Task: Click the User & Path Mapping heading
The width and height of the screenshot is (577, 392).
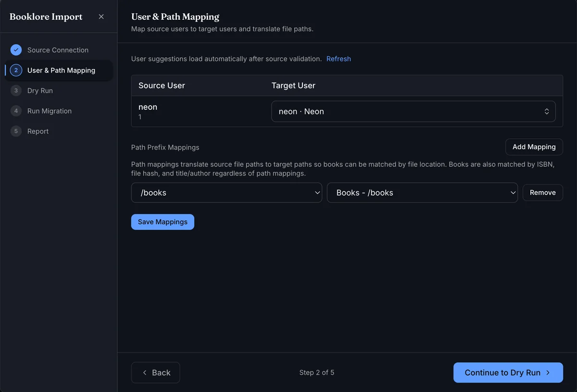Action: click(x=175, y=17)
